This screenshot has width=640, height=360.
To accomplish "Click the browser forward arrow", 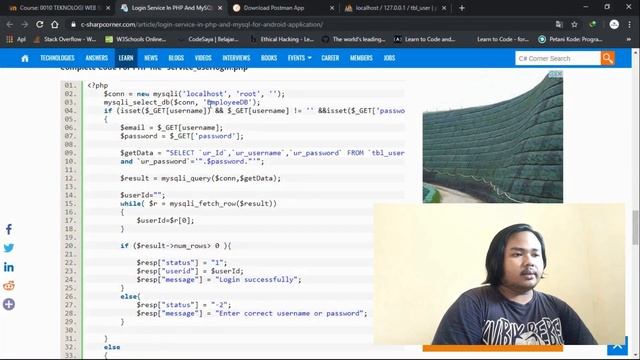I will [25, 24].
